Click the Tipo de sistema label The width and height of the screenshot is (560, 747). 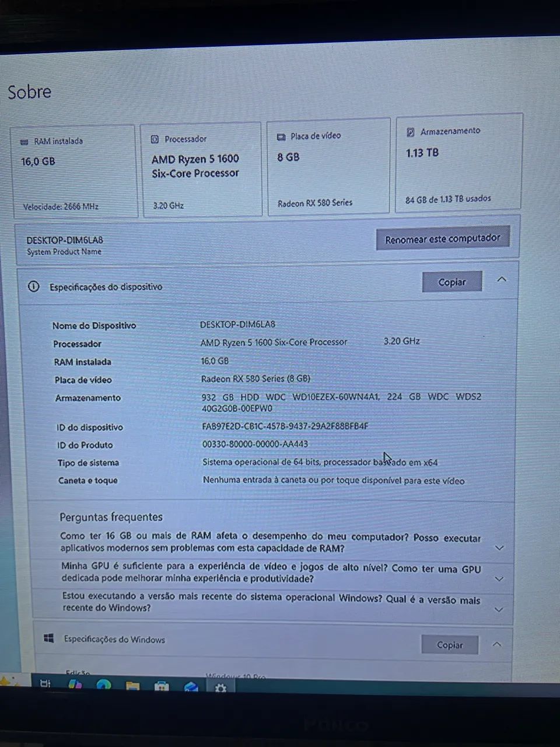(88, 463)
